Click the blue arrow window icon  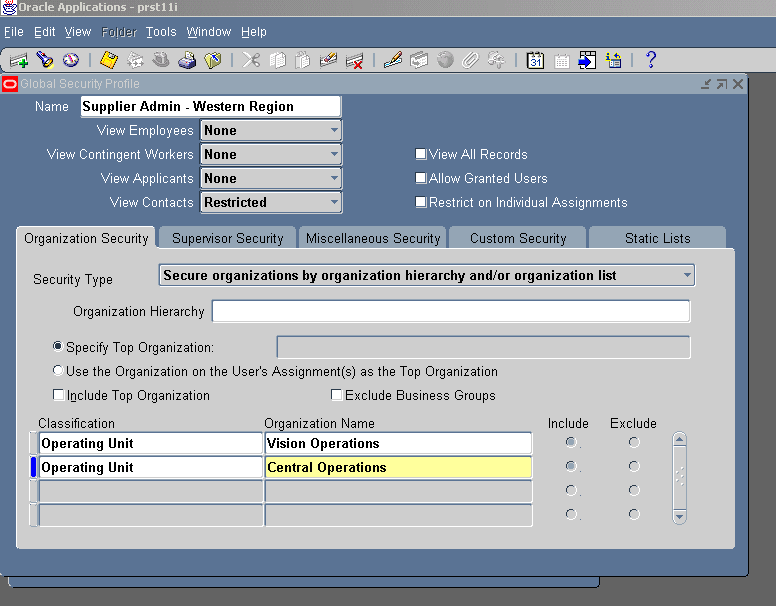[x=587, y=60]
